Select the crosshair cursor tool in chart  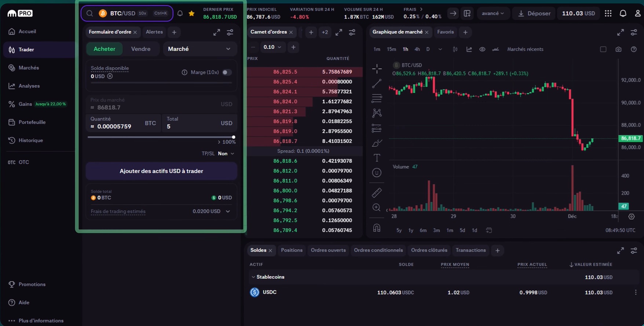(377, 69)
